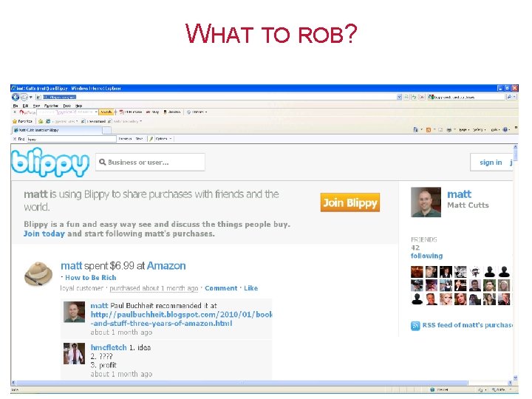The image size is (532, 399).
Task: Open the Favorites menu in the menu bar
Action: [51, 106]
